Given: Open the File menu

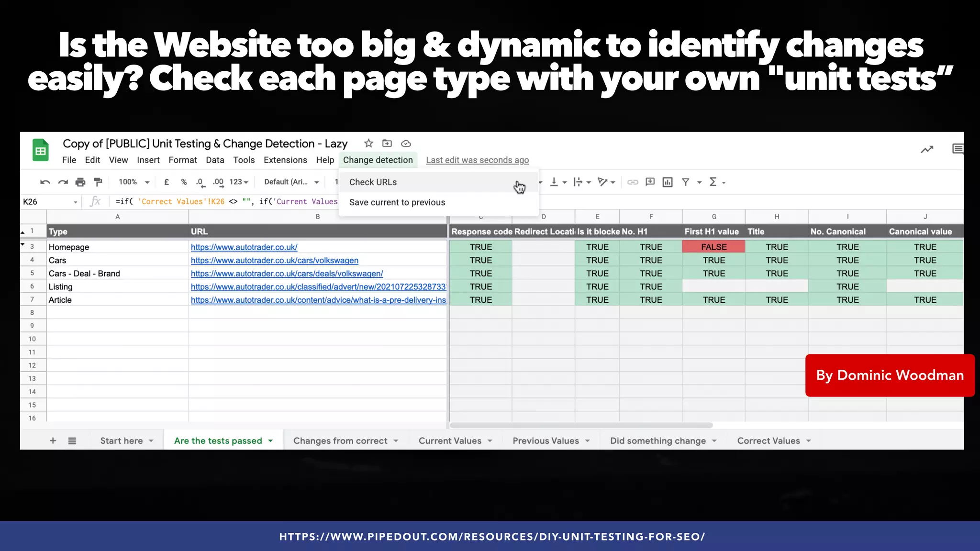Looking at the screenshot, I should pos(69,160).
